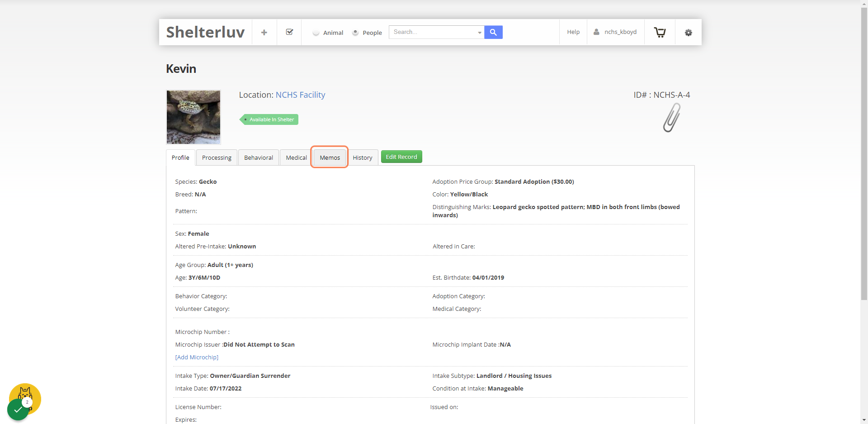Viewport: 868px width, 424px height.
Task: Open the shopping cart icon
Action: click(660, 32)
